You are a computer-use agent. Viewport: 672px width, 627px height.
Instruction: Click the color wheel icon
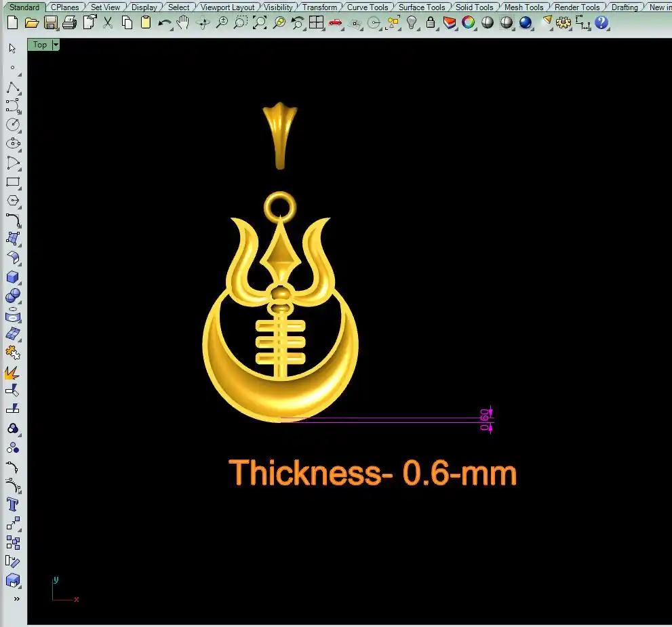(x=469, y=22)
